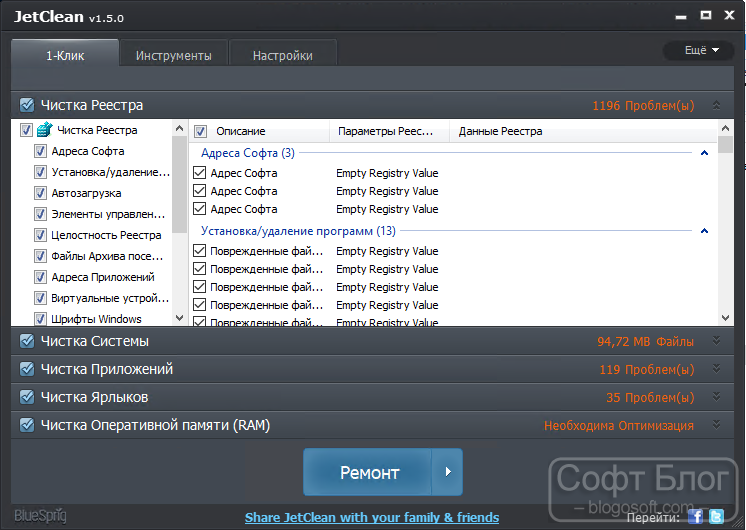Click the Ремонт button
The height and width of the screenshot is (530, 746).
click(367, 472)
